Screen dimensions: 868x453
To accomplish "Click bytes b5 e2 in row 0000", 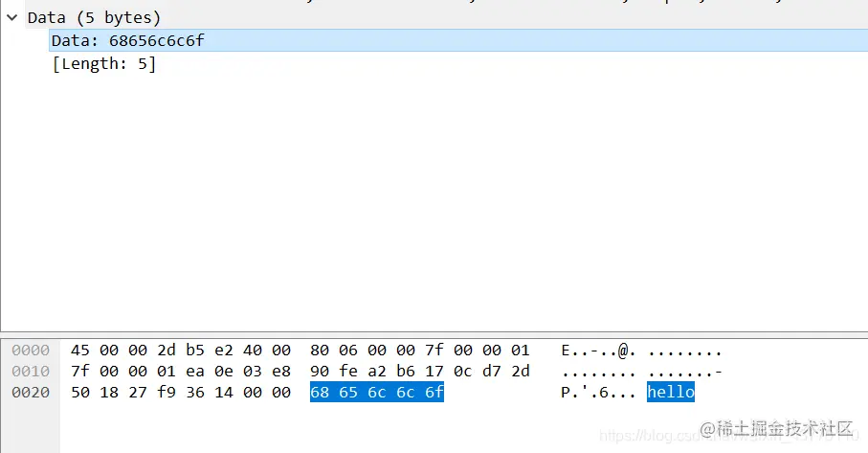I will click(210, 351).
